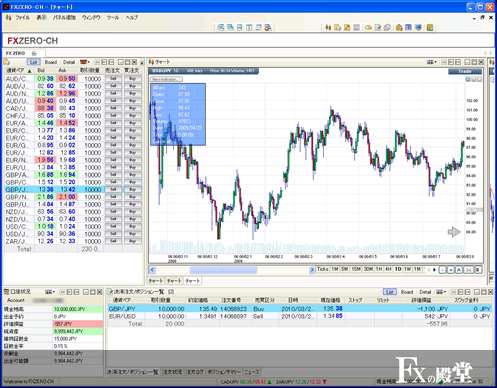Image resolution: width=497 pixels, height=388 pixels.
Task: Click the documents toolbar icon after candlesticks
Action: (x=337, y=27)
